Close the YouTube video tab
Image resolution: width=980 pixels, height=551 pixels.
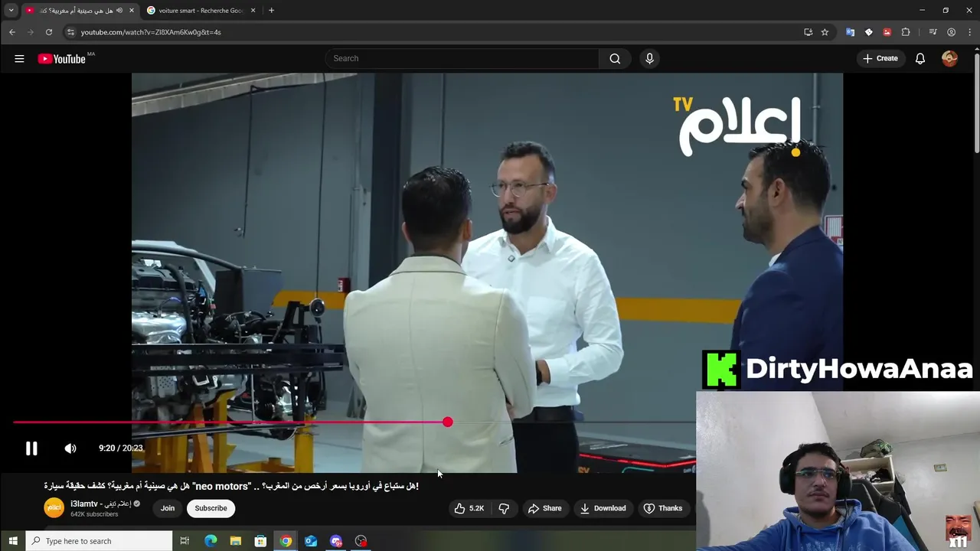[132, 11]
